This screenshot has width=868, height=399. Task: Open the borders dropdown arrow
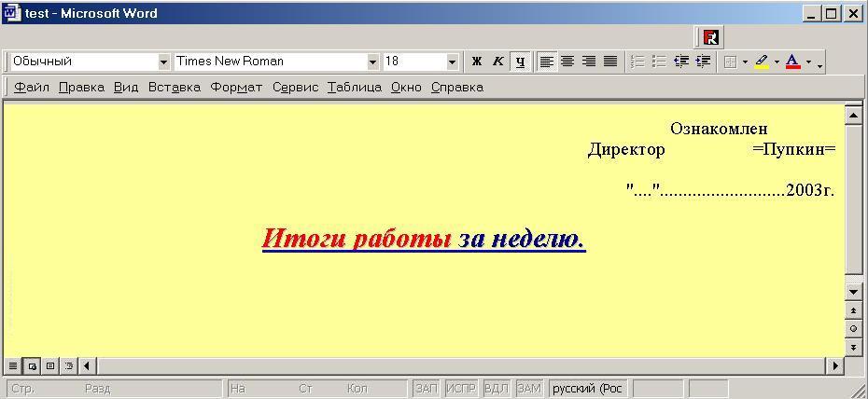click(745, 62)
